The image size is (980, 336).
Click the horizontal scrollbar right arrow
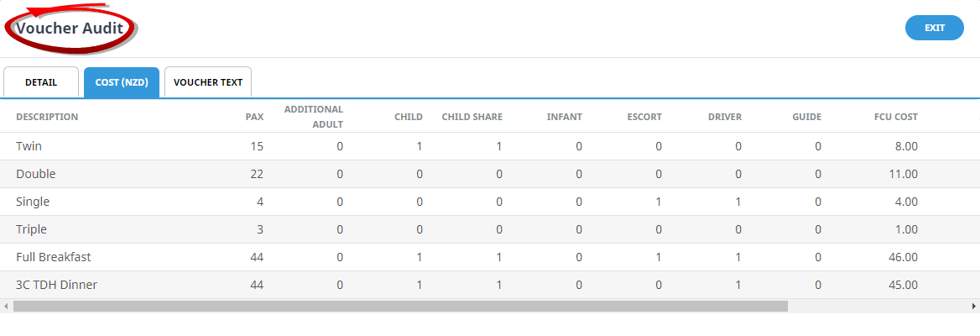973,307
